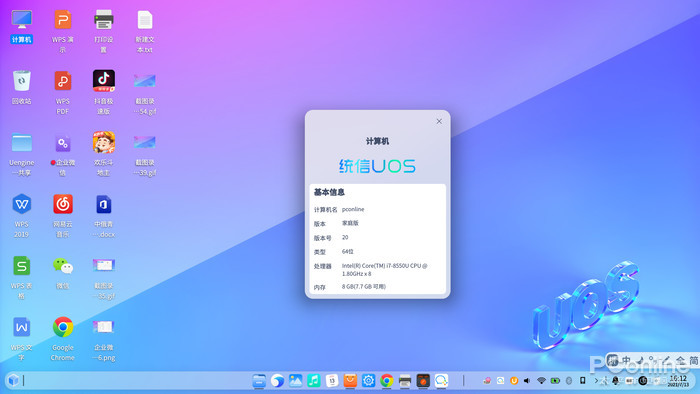
Task: Launch Chrome from the dock
Action: pyautogui.click(x=387, y=381)
